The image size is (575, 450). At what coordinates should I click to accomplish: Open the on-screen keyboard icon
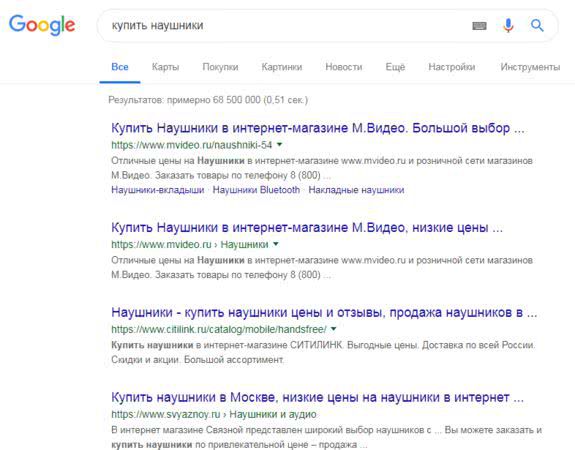pyautogui.click(x=479, y=26)
